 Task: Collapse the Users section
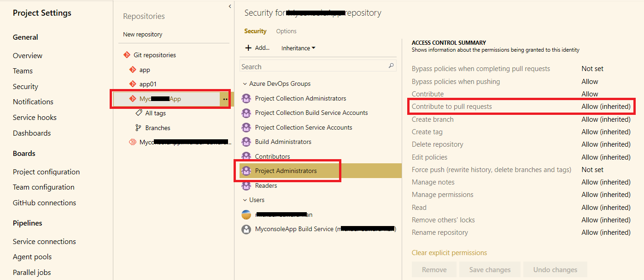245,200
